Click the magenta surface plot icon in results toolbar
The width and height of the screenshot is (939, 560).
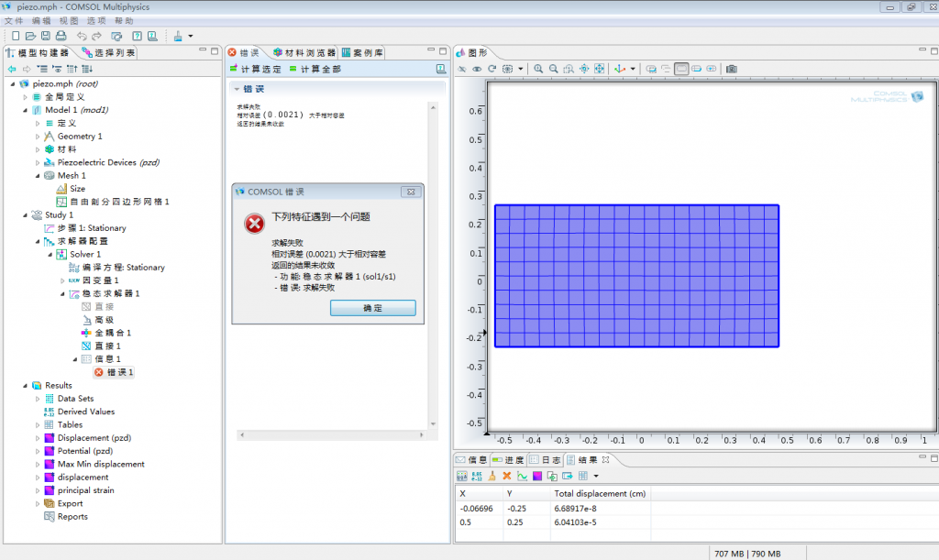pyautogui.click(x=537, y=476)
